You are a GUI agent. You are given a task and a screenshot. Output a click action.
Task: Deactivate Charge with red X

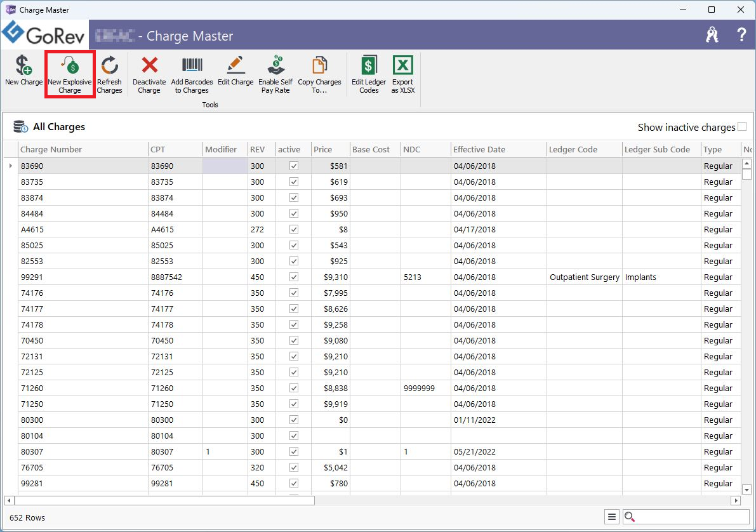click(149, 74)
